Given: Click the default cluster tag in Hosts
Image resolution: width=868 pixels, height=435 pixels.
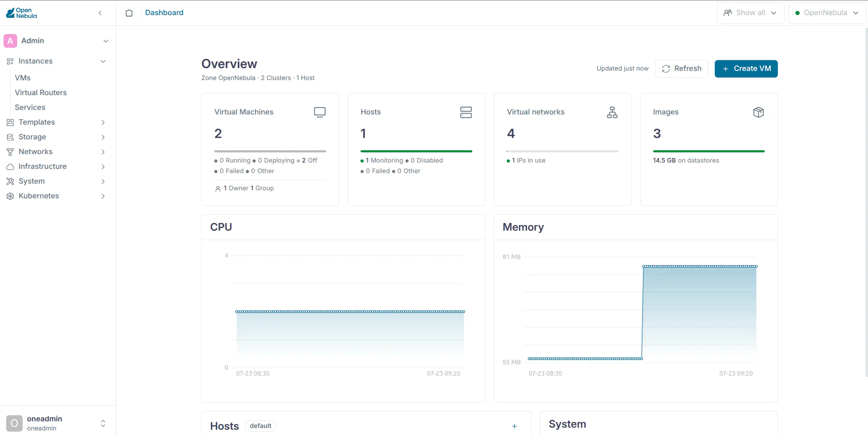Looking at the screenshot, I should point(261,426).
